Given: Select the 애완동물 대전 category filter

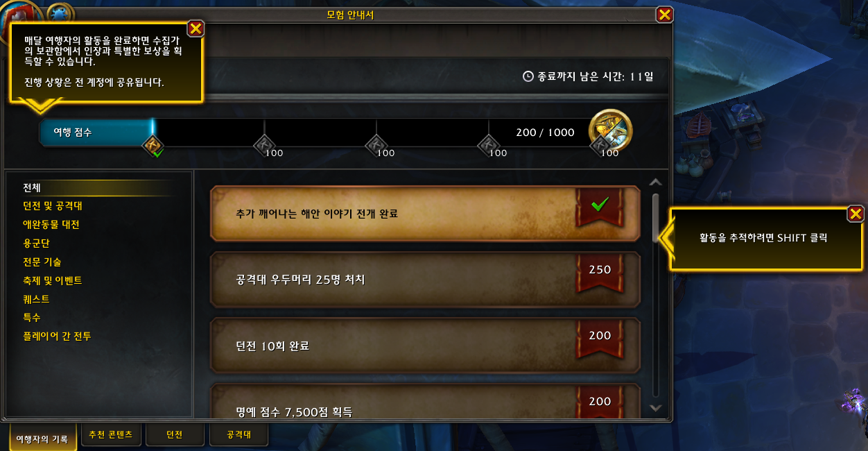Looking at the screenshot, I should coord(51,225).
